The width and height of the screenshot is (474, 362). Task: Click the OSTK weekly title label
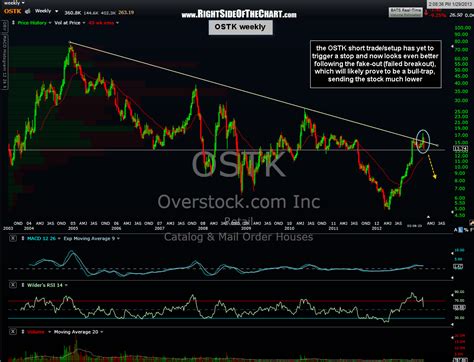click(x=240, y=27)
